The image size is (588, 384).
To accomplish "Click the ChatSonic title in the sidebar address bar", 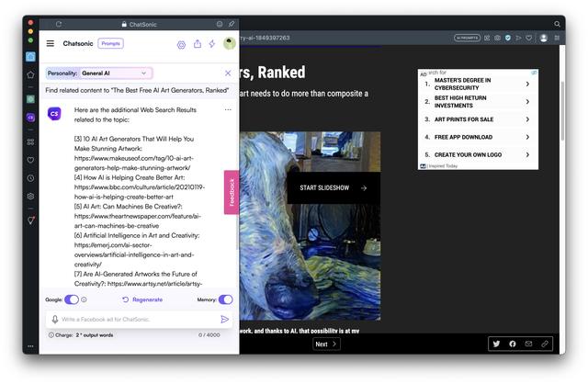I will 143,25.
